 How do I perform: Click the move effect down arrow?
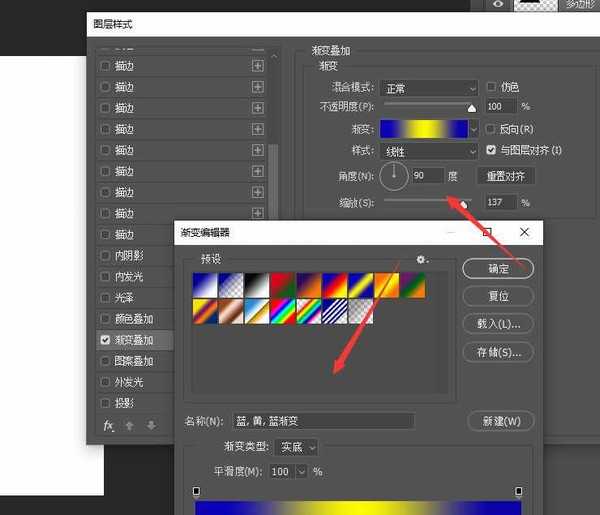click(151, 425)
